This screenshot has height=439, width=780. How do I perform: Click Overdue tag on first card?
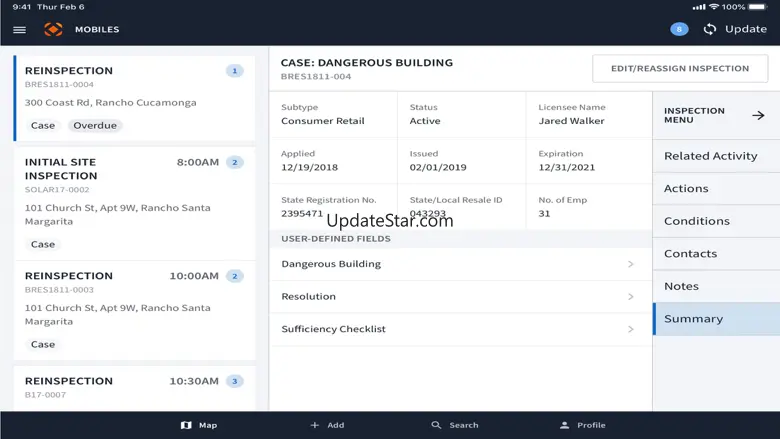(x=95, y=126)
